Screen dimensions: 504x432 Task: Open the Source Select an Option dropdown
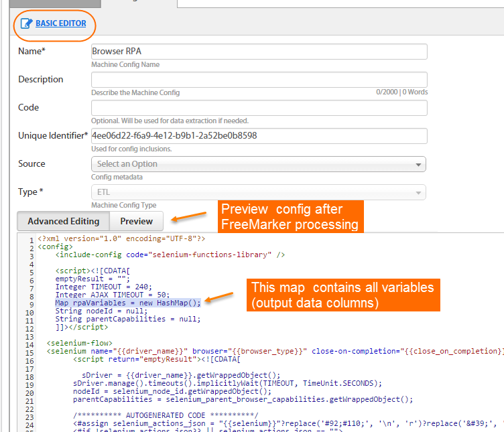click(x=259, y=164)
